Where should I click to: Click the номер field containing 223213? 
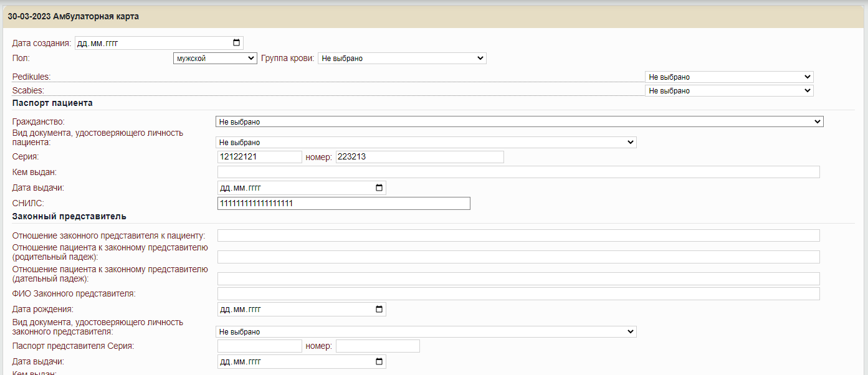point(419,157)
